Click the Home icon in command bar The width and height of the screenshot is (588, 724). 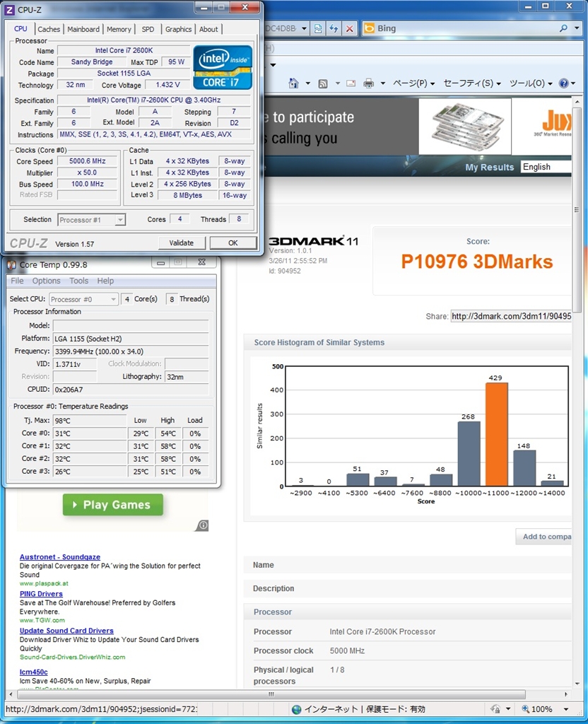tap(293, 83)
